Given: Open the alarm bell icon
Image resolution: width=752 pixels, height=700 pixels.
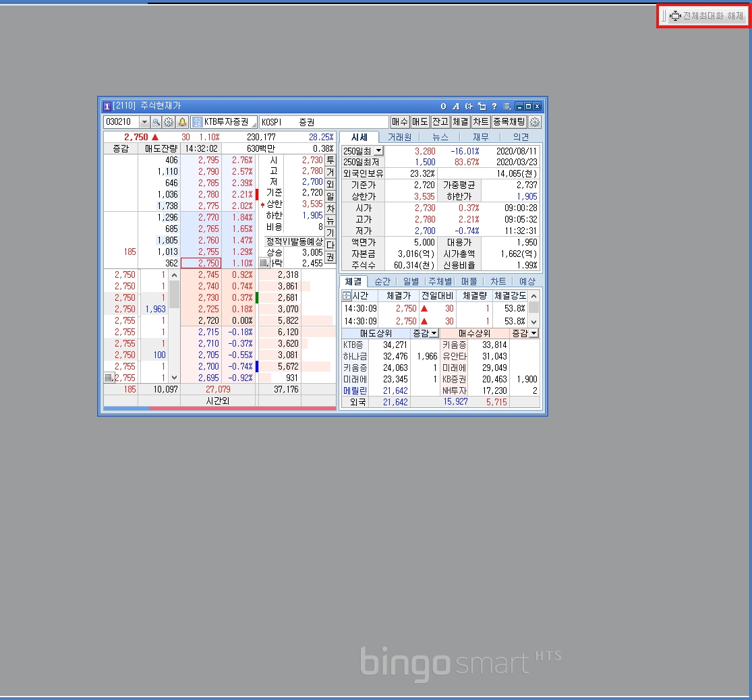Looking at the screenshot, I should (x=181, y=122).
